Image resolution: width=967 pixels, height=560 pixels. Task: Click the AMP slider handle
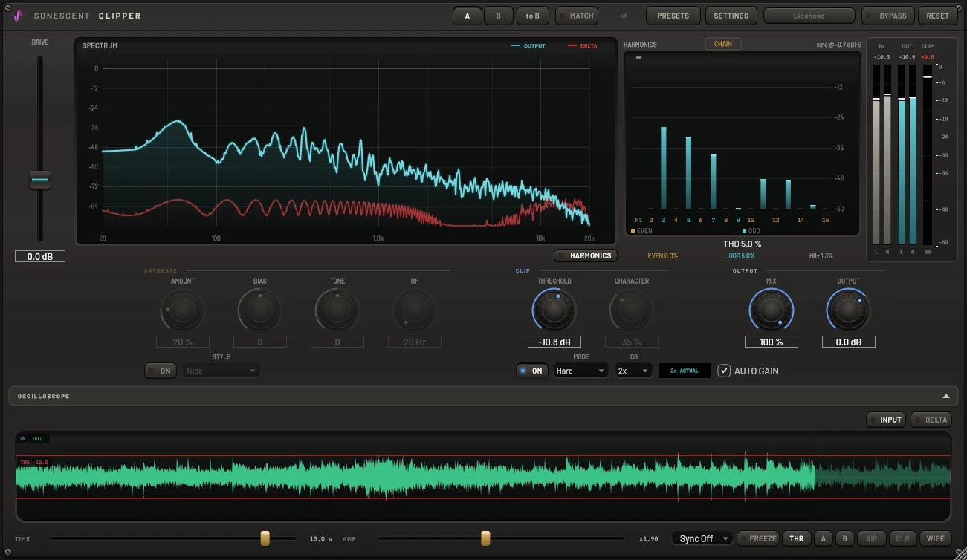coord(485,538)
